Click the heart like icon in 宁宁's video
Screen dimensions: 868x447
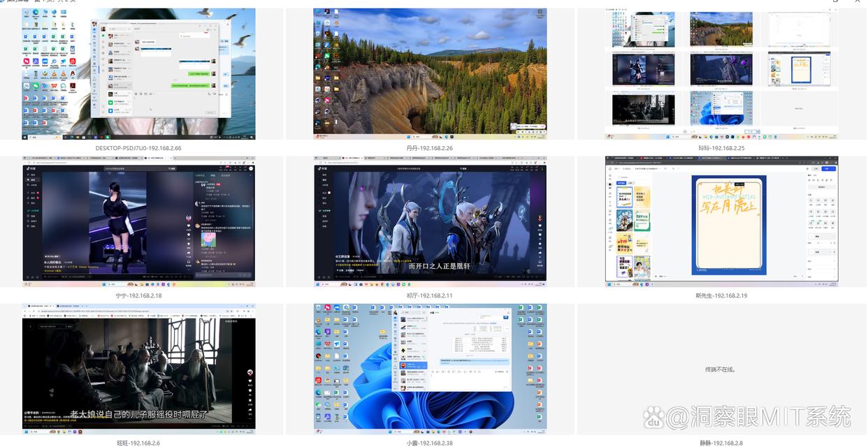pyautogui.click(x=188, y=226)
